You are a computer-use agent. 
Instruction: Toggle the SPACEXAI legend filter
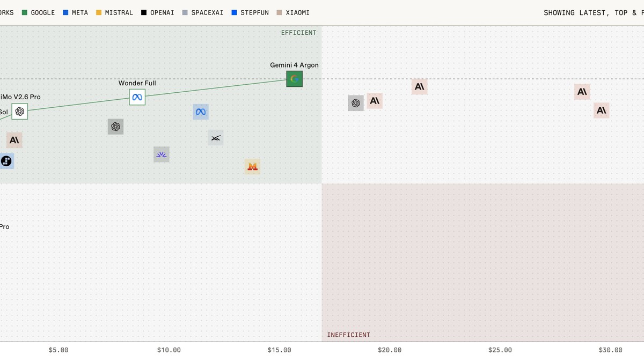(203, 12)
